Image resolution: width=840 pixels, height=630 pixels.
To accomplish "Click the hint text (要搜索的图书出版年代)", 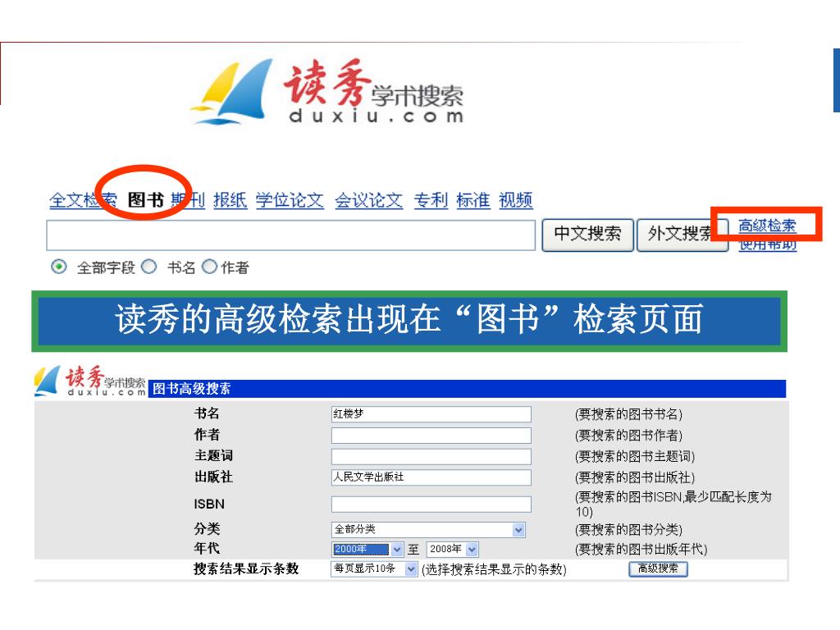I will tap(641, 549).
